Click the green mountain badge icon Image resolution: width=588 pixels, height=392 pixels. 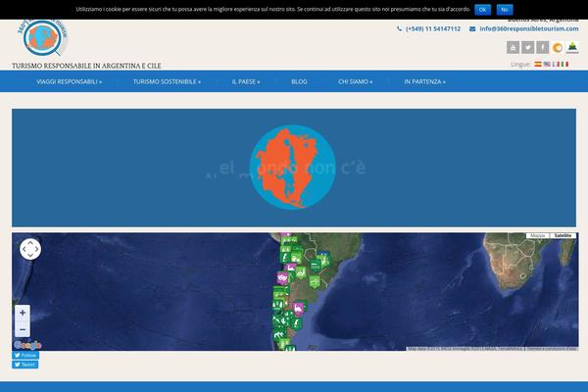click(x=572, y=48)
